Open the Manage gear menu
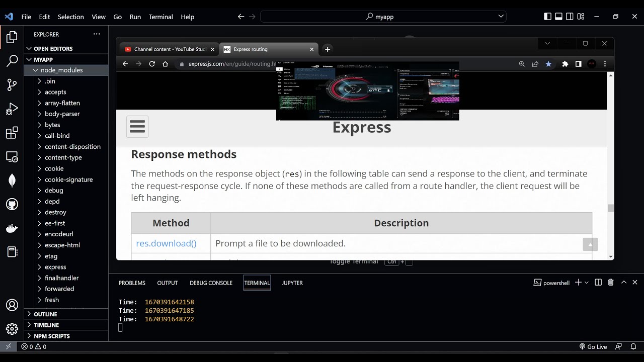Image resolution: width=644 pixels, height=362 pixels. [12, 329]
